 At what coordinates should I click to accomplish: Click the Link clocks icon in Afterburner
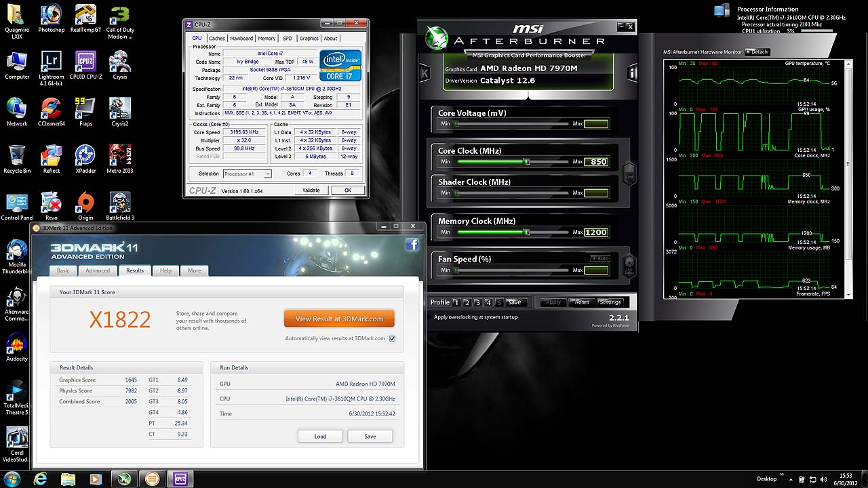click(x=629, y=173)
